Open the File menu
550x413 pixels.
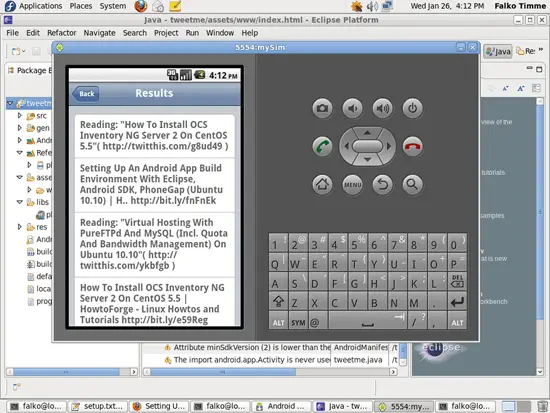tap(13, 33)
